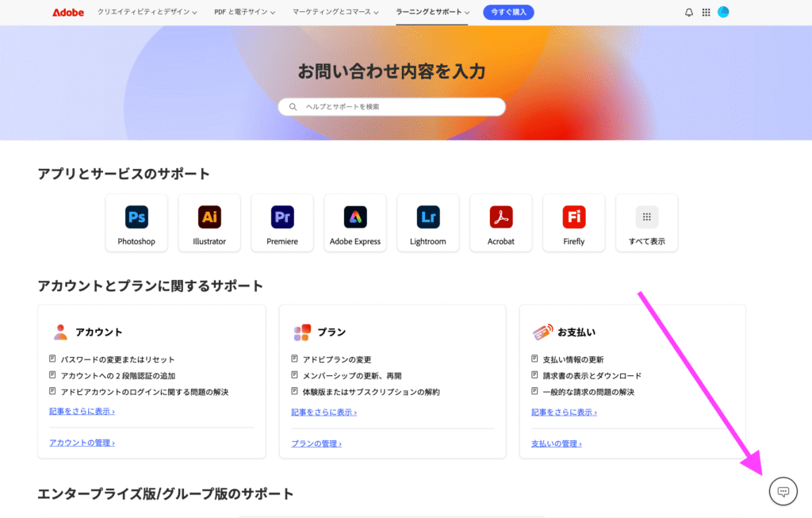Image resolution: width=812 pixels, height=518 pixels.
Task: Open Illustrator support tile
Action: [x=209, y=223]
